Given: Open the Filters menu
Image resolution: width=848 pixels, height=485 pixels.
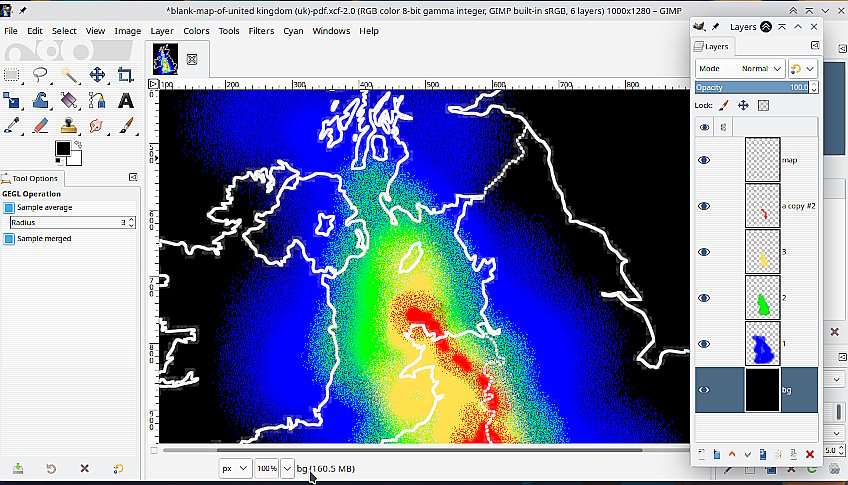Looking at the screenshot, I should 261,31.
